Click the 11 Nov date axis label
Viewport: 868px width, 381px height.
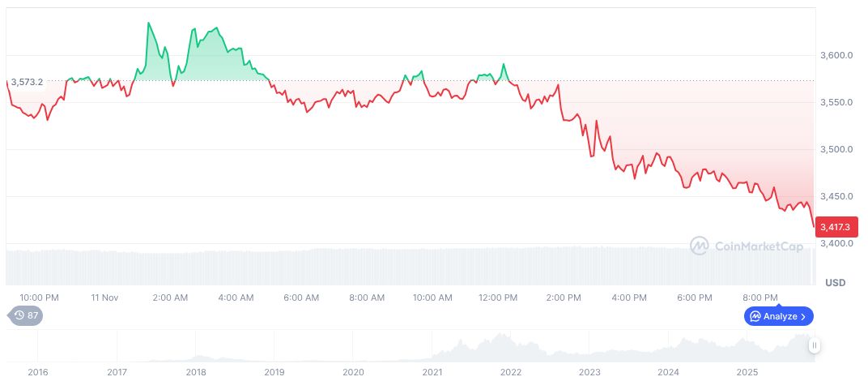105,298
